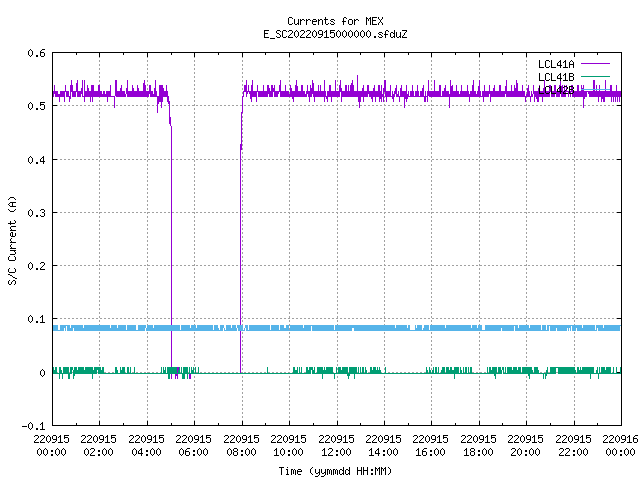Click the x-axis tick label 220915 08:00
The width and height of the screenshot is (640, 480).
coord(241,446)
